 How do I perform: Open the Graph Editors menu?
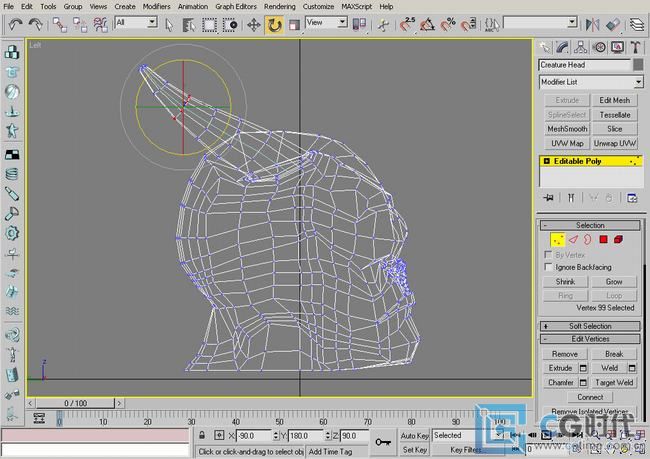pyautogui.click(x=236, y=7)
